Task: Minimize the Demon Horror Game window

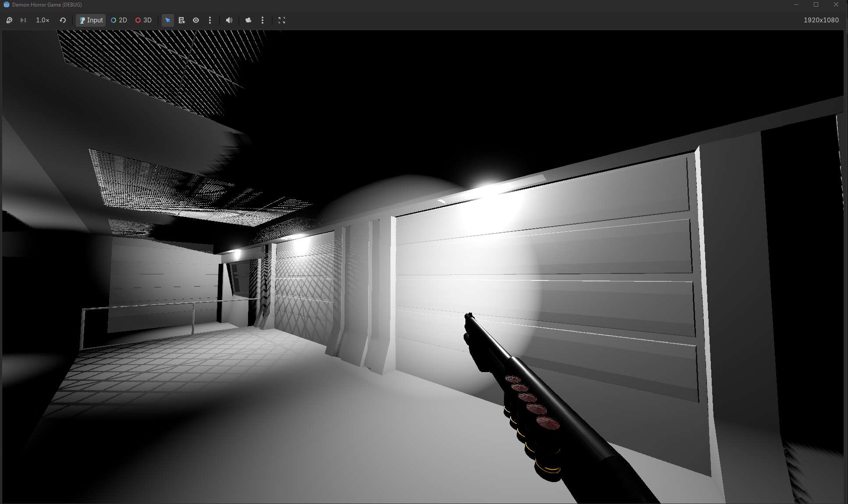Action: pyautogui.click(x=796, y=4)
